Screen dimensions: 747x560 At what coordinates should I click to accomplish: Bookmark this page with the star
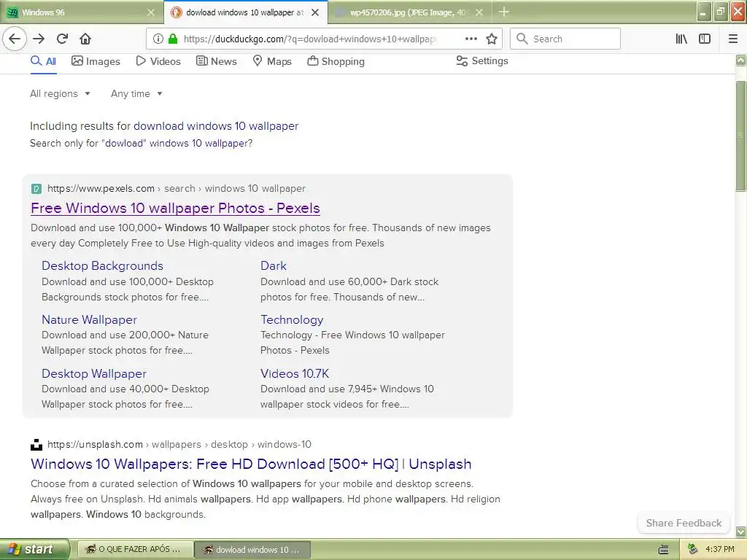click(492, 39)
